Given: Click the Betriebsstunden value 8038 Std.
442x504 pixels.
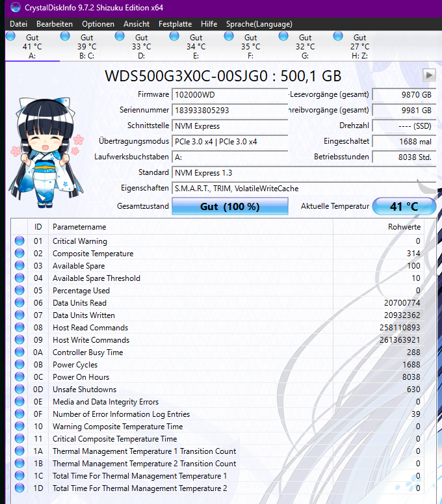Looking at the screenshot, I should [x=404, y=157].
